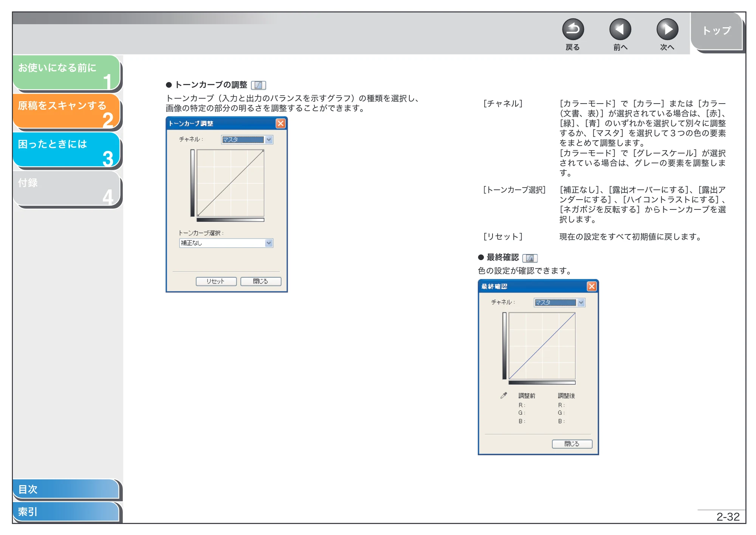This screenshot has height=535, width=756.
Task: Open chapter 2 原稿をスキャンする
Action: pyautogui.click(x=67, y=111)
